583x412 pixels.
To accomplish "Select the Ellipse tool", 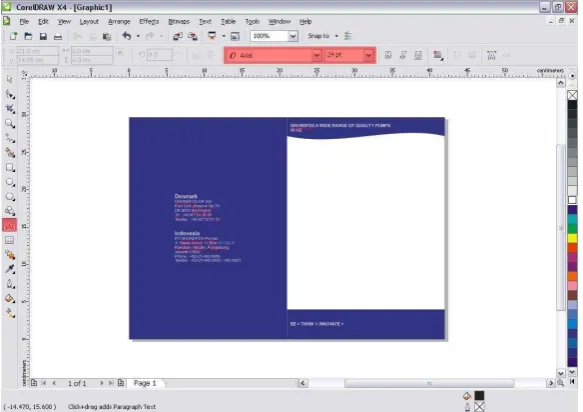I will 10,182.
